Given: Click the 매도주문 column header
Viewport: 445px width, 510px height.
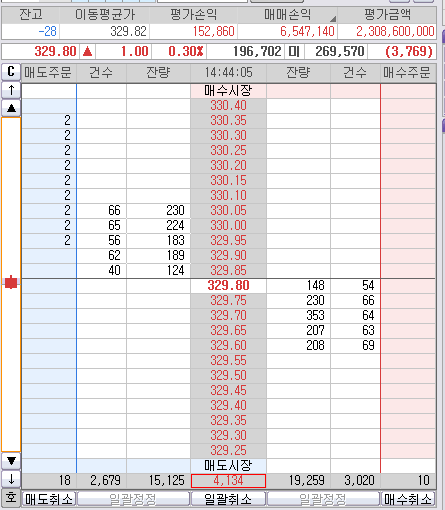Looking at the screenshot, I should pyautogui.click(x=49, y=72).
